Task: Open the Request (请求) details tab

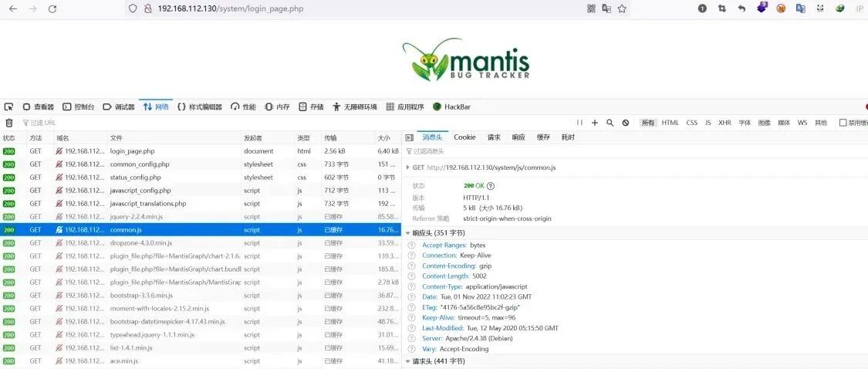Action: coord(494,137)
